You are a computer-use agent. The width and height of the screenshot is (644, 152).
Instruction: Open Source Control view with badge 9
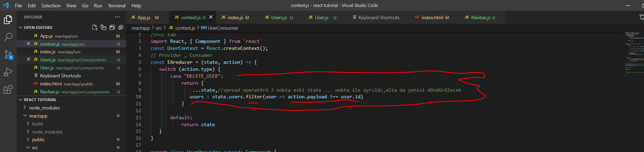click(8, 55)
